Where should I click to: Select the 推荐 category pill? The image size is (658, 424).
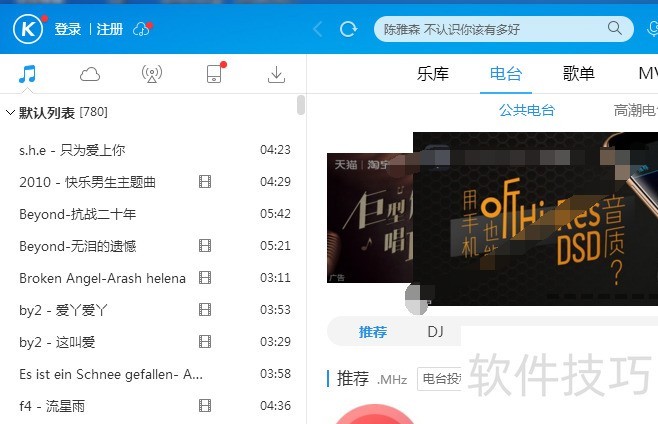point(373,332)
